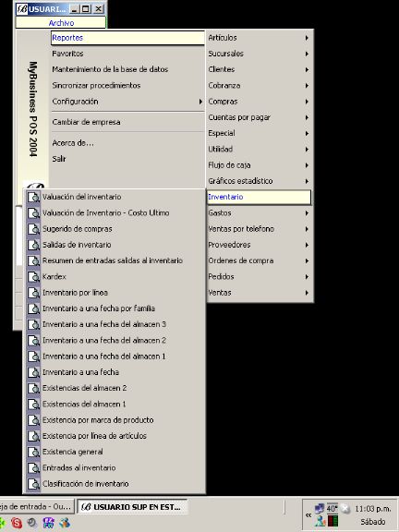Expand the Ventas submenu arrow
Image resolution: width=399 pixels, height=532 pixels.
[307, 293]
